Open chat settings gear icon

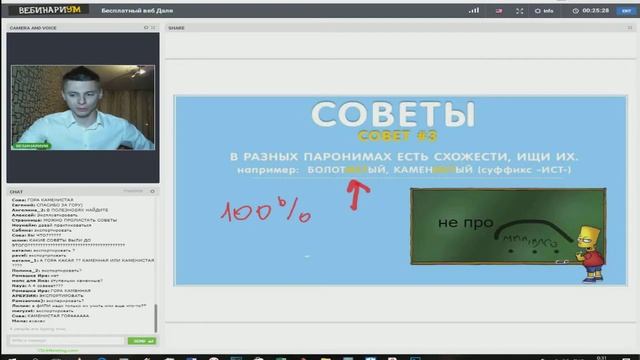[153, 191]
